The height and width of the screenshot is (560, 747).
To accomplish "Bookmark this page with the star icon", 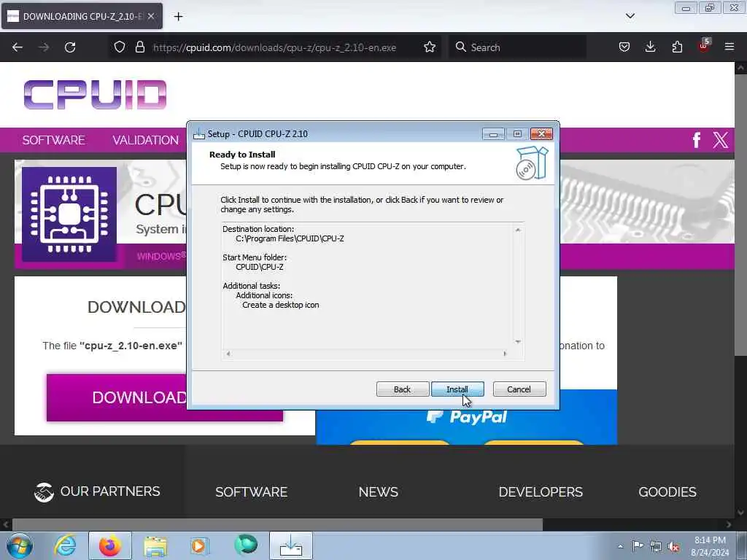I will [430, 47].
